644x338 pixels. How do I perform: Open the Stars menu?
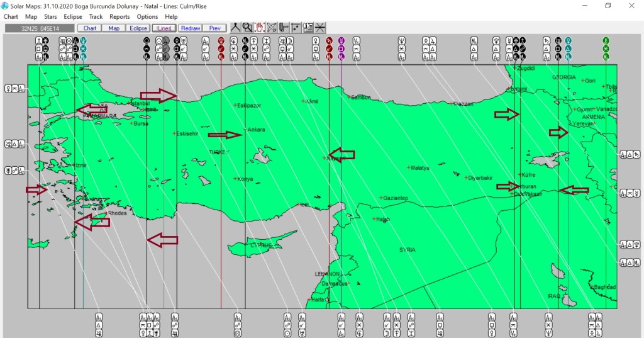click(x=51, y=16)
